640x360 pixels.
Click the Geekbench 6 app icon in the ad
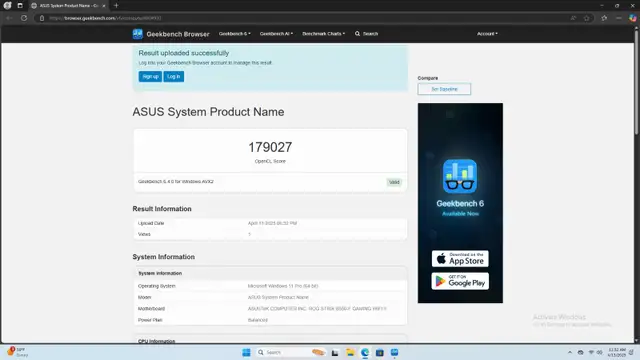[460, 176]
